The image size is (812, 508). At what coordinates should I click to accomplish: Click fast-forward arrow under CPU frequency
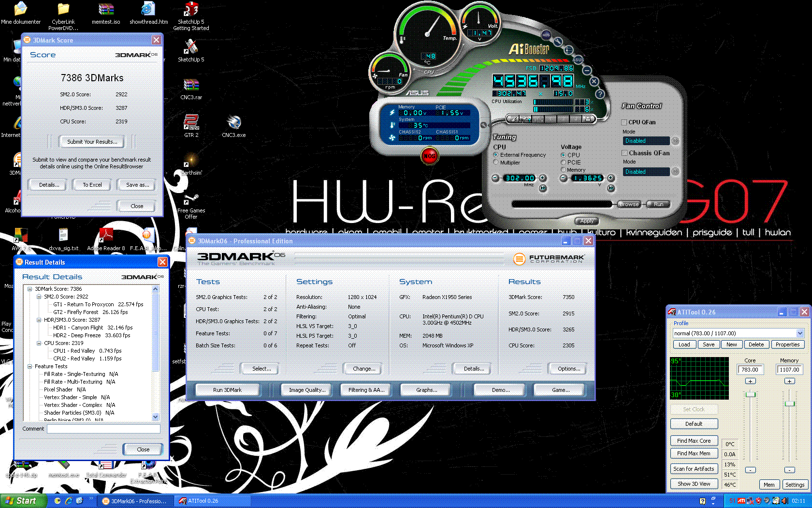(543, 188)
